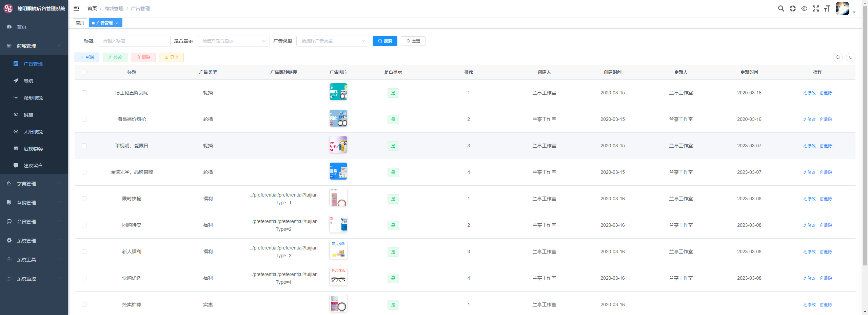Open the font size setting icon
The image size is (868, 315).
[827, 8]
